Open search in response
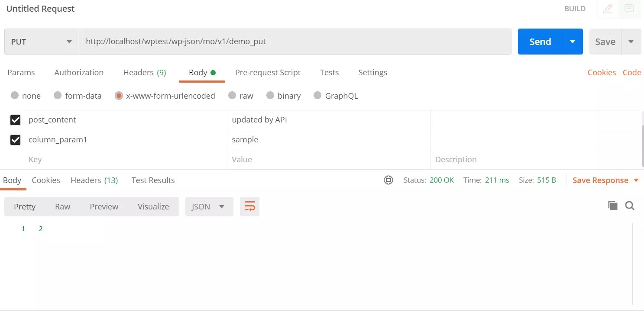The width and height of the screenshot is (644, 312). [630, 206]
